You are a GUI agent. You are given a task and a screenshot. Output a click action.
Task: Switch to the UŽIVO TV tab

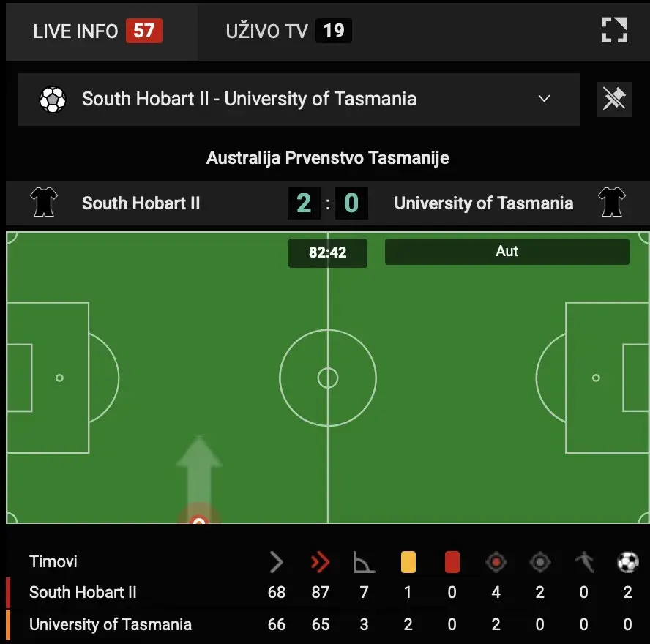(x=288, y=31)
